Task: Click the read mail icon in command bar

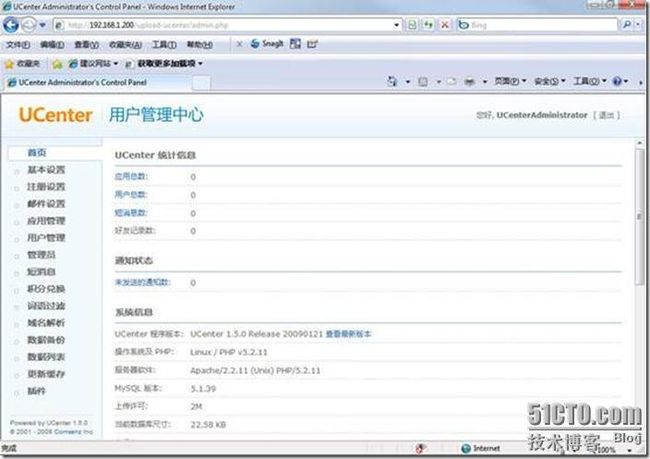Action: (451, 81)
